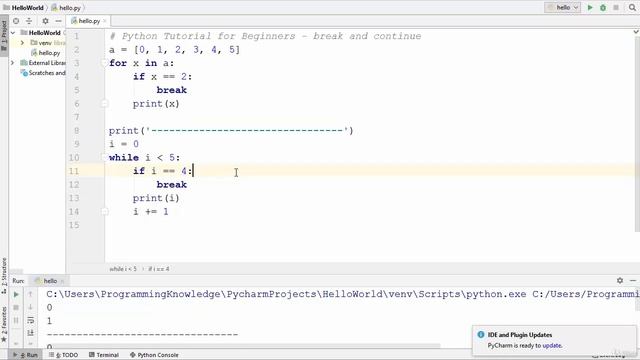Click hello.py in the navigation breadcrumb bar
Viewport: 640px width, 360px height.
(x=66, y=7)
